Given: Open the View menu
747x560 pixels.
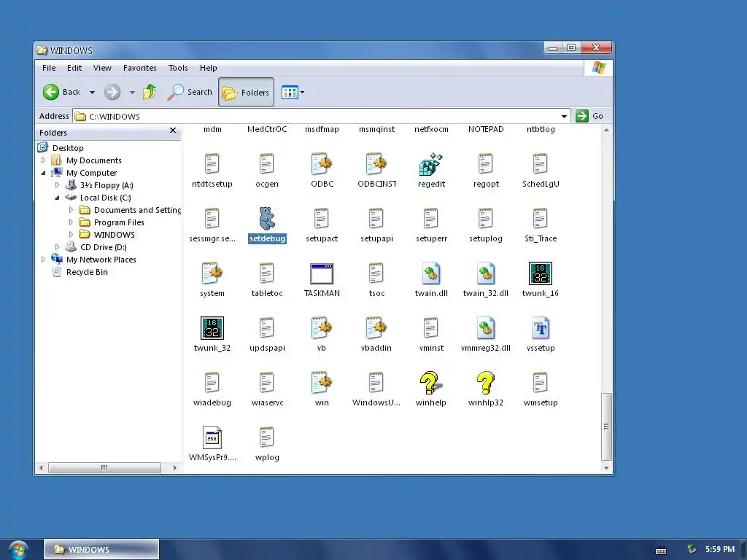Looking at the screenshot, I should [102, 68].
